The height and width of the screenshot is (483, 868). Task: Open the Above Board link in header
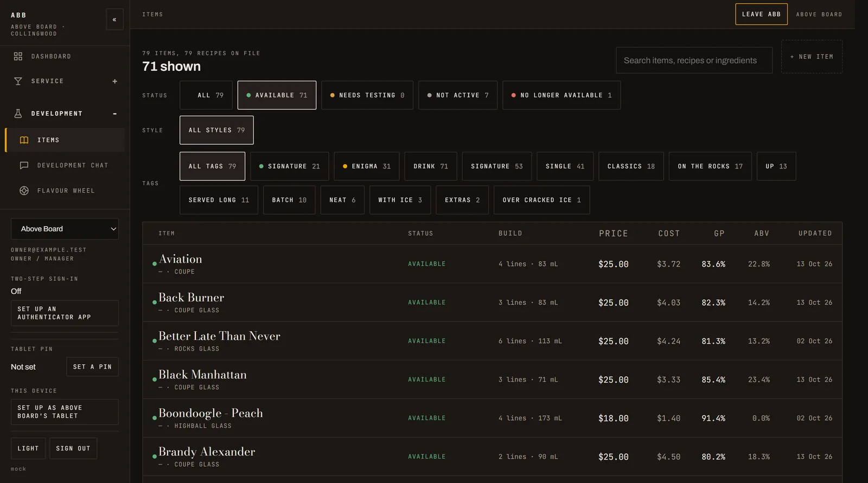pyautogui.click(x=819, y=15)
